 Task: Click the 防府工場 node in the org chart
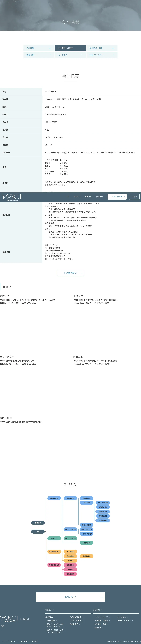click(x=87, y=503)
